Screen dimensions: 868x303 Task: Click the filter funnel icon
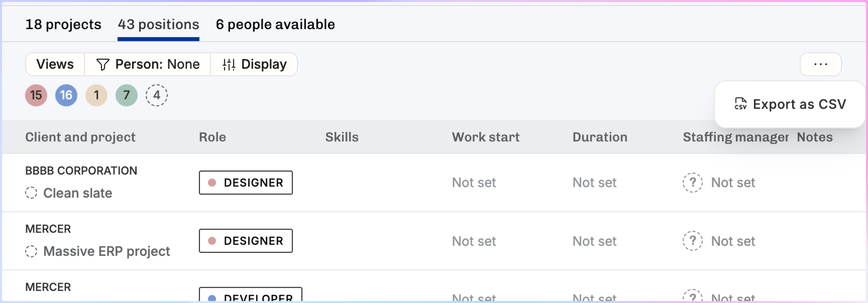coord(102,64)
